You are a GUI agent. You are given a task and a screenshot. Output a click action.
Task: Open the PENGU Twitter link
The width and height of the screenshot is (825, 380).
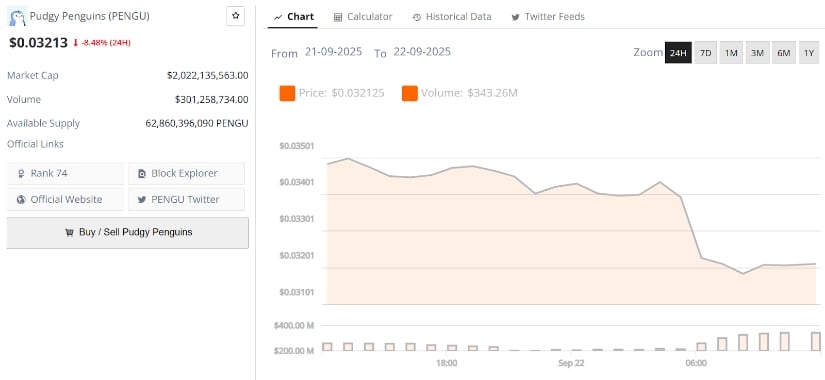(x=186, y=199)
